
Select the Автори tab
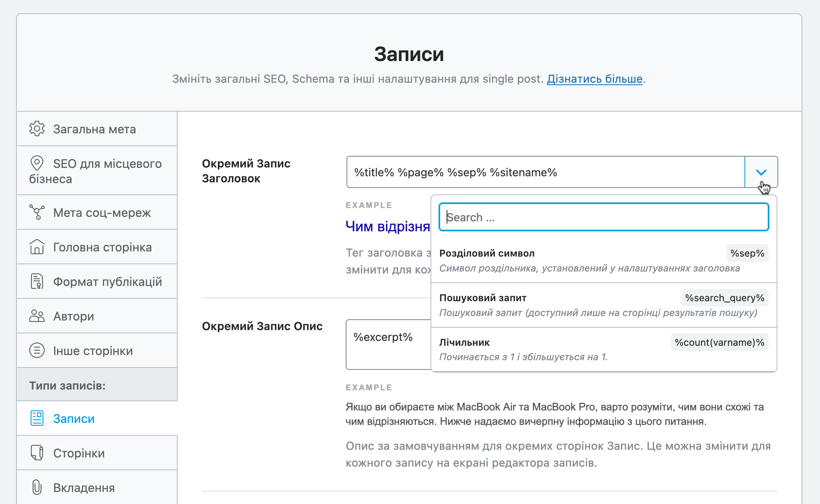tap(97, 316)
